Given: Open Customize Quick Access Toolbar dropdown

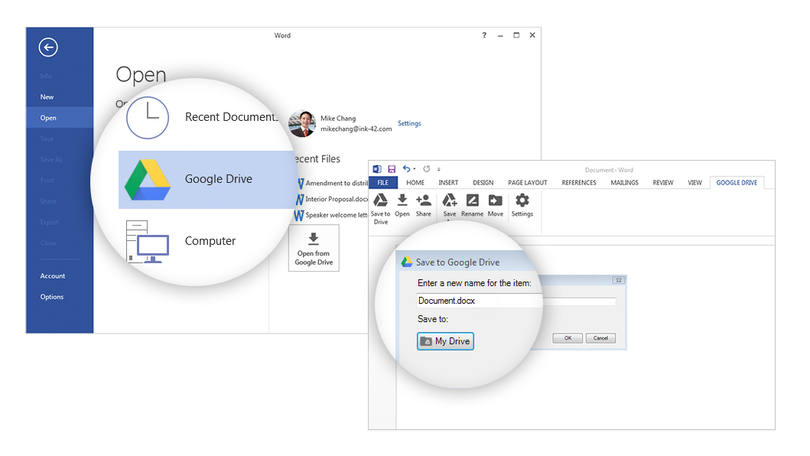Looking at the screenshot, I should (439, 169).
